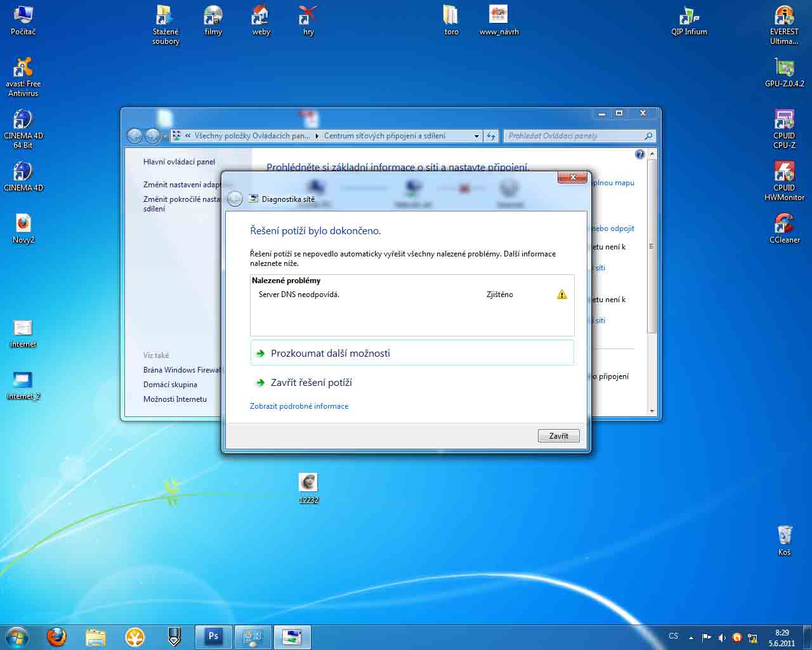The image size is (812, 650).
Task: Open the Control Panel help icon
Action: (x=639, y=154)
